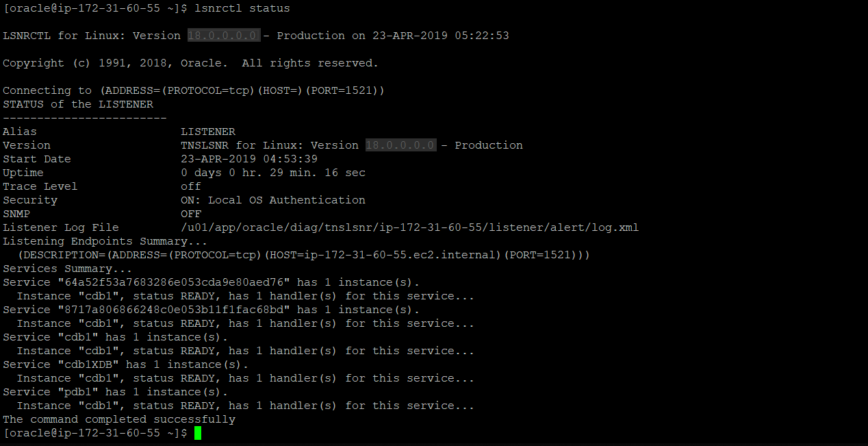Click the Uptime value text
The width and height of the screenshot is (868, 446).
(272, 173)
